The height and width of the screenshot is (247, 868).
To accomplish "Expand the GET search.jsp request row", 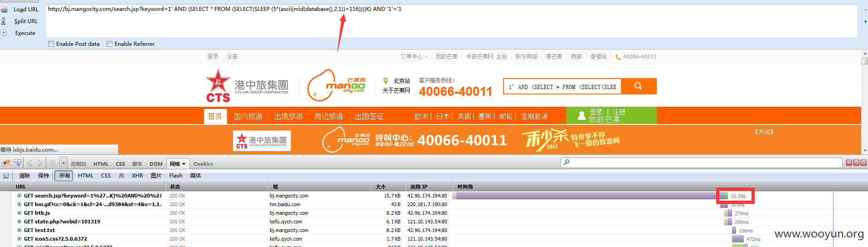I will (19, 196).
